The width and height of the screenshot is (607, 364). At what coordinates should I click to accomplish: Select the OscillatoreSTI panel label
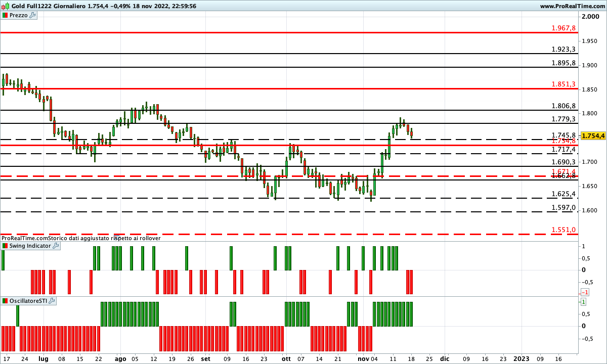(28, 301)
